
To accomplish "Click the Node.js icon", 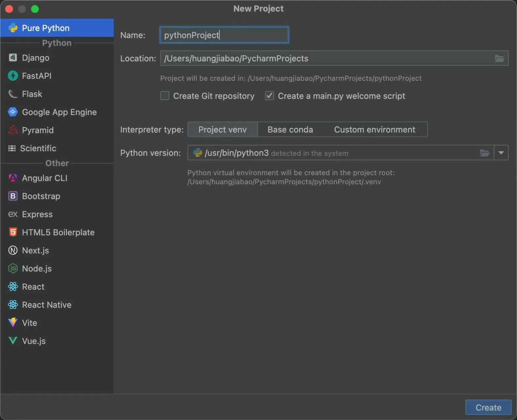I will pyautogui.click(x=13, y=268).
